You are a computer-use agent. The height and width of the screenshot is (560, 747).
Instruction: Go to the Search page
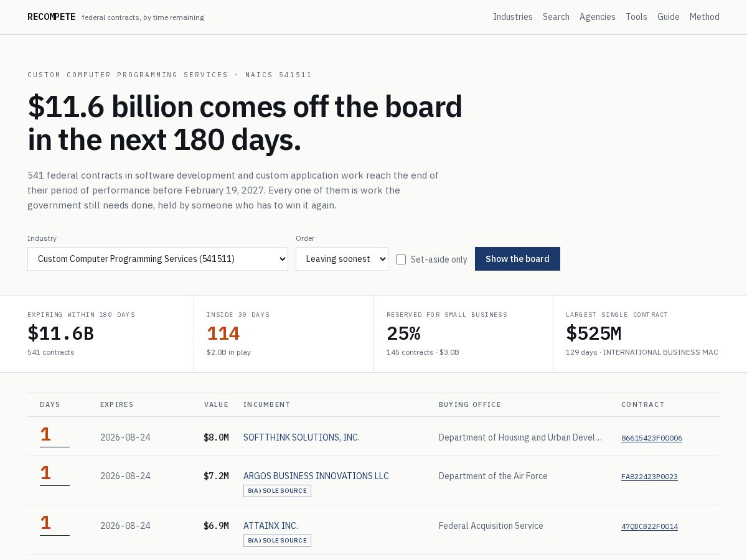tap(556, 17)
